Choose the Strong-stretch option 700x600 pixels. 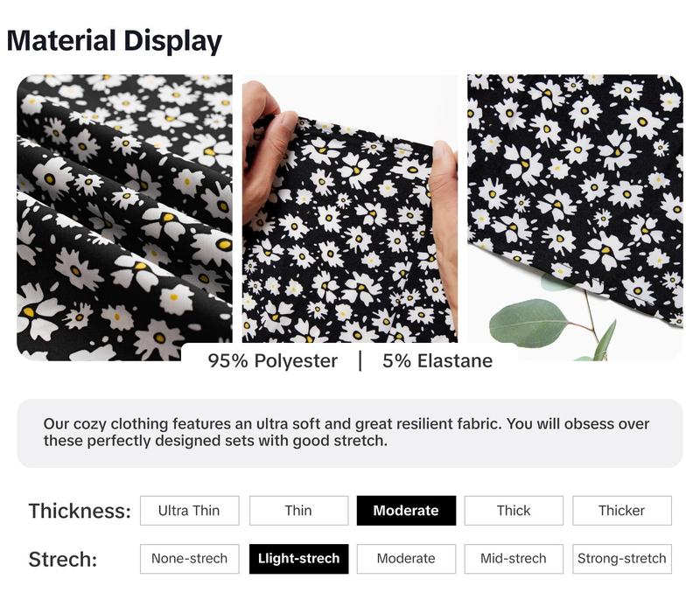[622, 559]
